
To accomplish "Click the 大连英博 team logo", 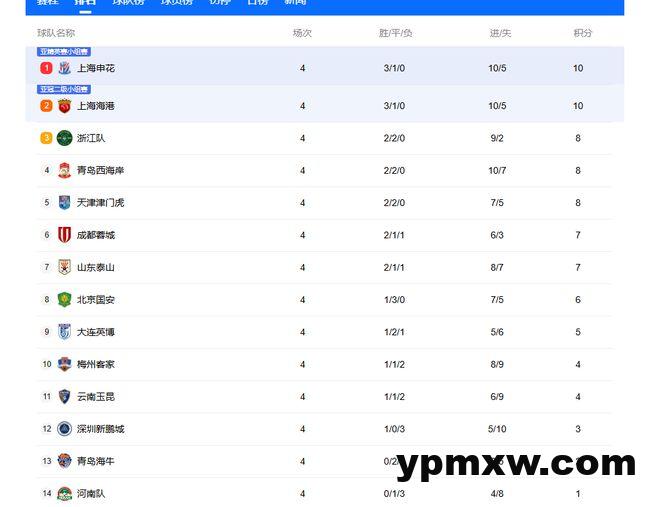I will point(64,332).
